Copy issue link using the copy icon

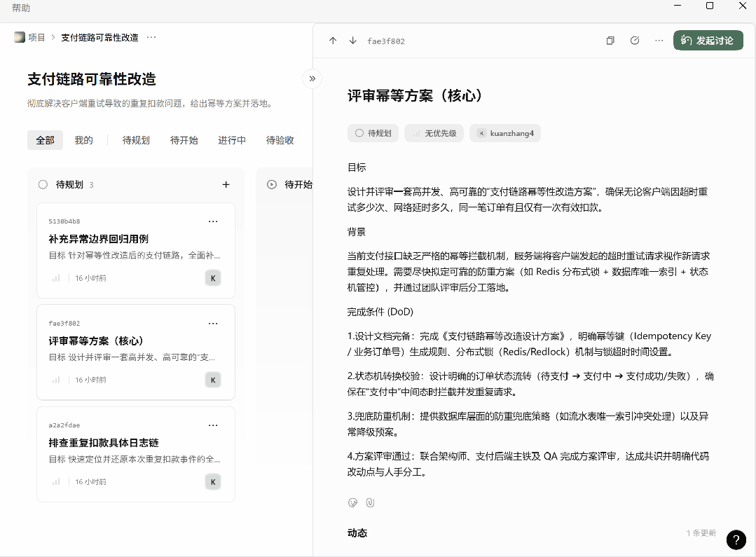(x=610, y=41)
